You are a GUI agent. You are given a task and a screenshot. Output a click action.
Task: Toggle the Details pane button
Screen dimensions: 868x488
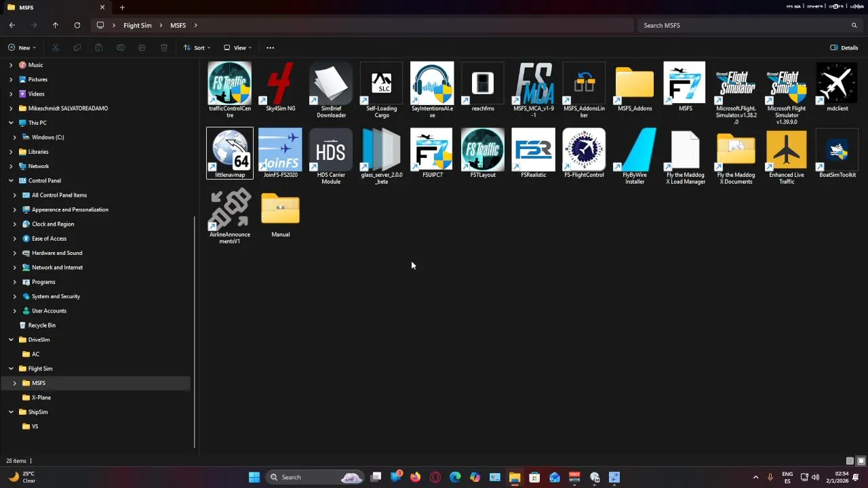[844, 47]
